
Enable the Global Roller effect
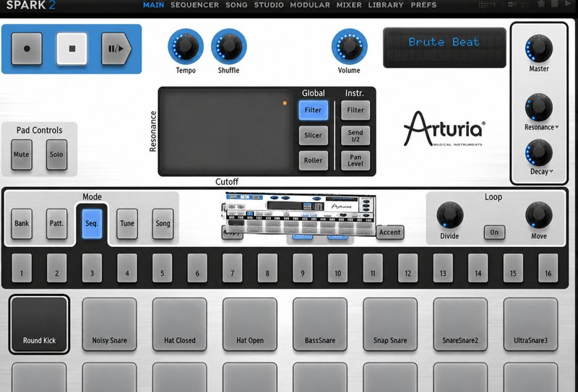(x=313, y=160)
